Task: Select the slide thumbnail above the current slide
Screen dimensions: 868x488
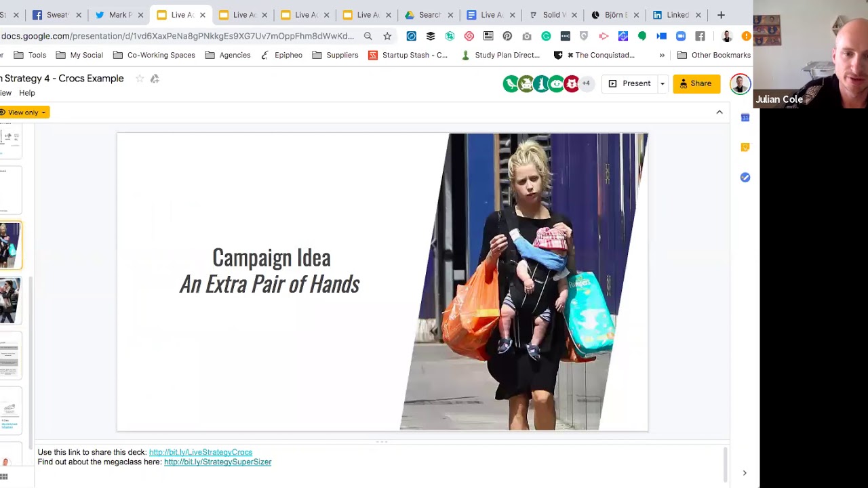Action: [x=11, y=190]
